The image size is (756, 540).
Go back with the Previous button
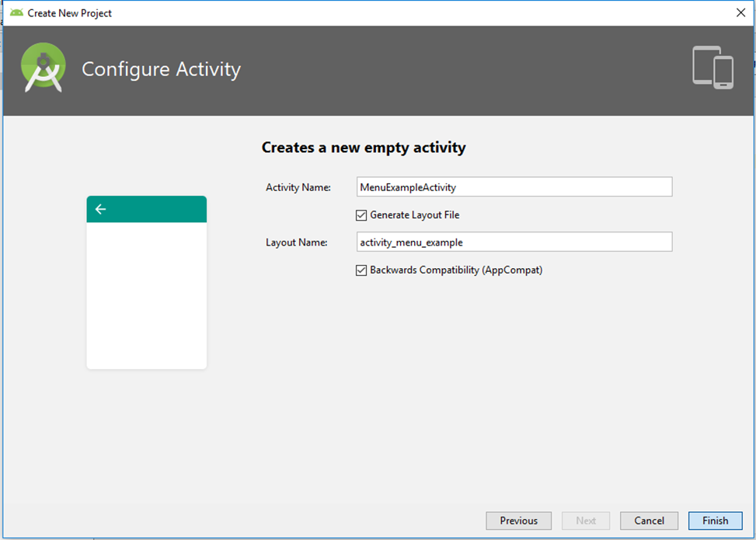pos(519,521)
